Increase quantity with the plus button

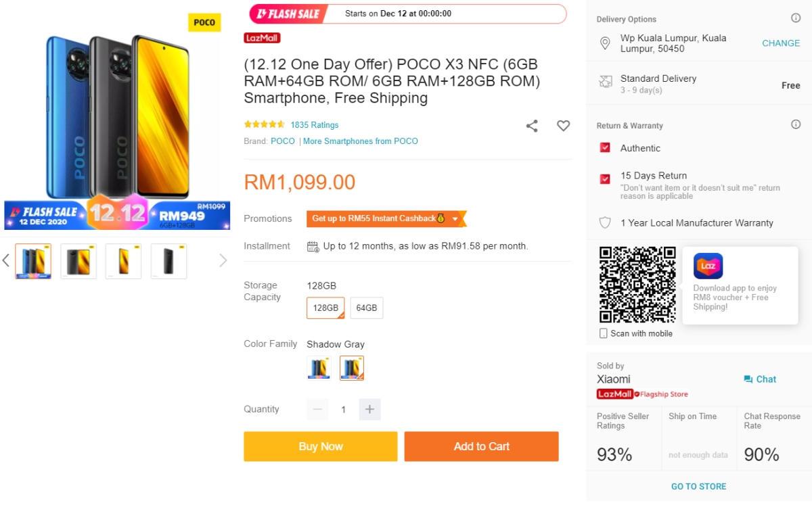[x=369, y=409]
